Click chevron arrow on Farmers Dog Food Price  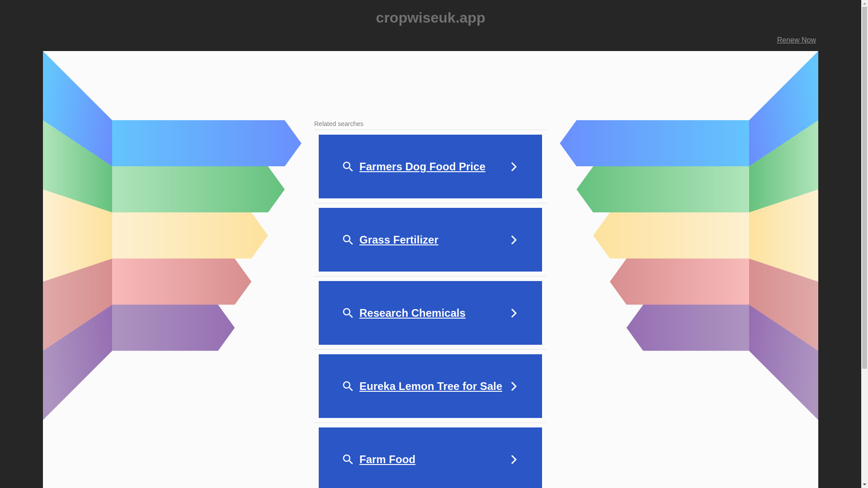tap(514, 167)
